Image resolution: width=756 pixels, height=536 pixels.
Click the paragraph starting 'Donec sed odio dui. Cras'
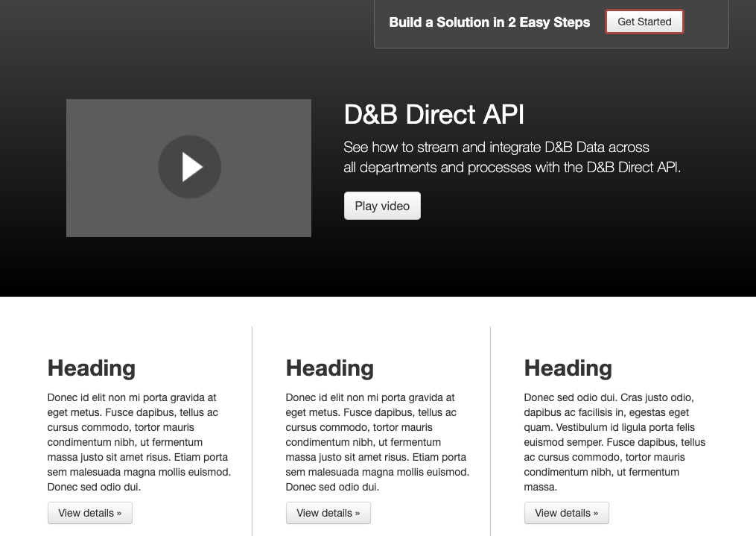(614, 442)
